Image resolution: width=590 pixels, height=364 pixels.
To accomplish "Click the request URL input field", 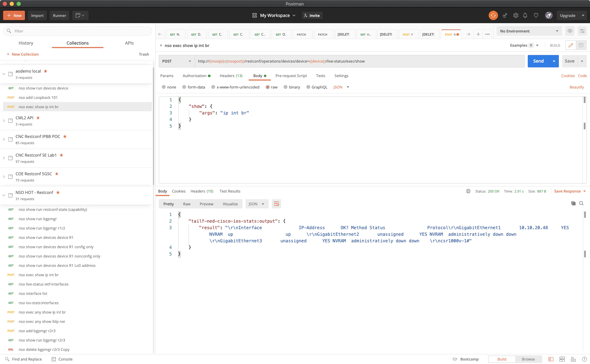I will click(x=359, y=61).
